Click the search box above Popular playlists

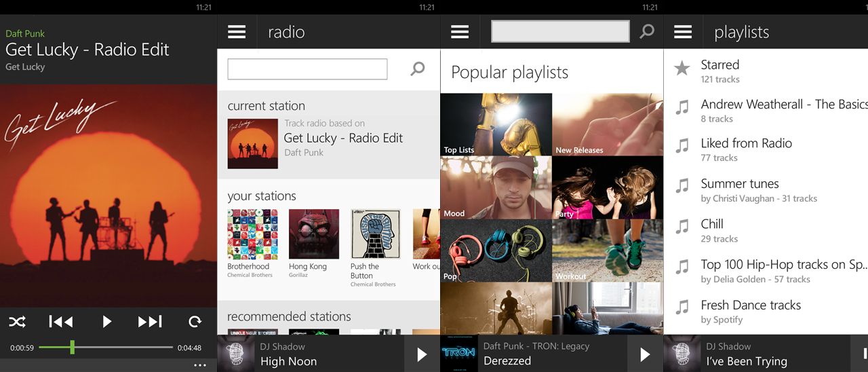point(560,31)
